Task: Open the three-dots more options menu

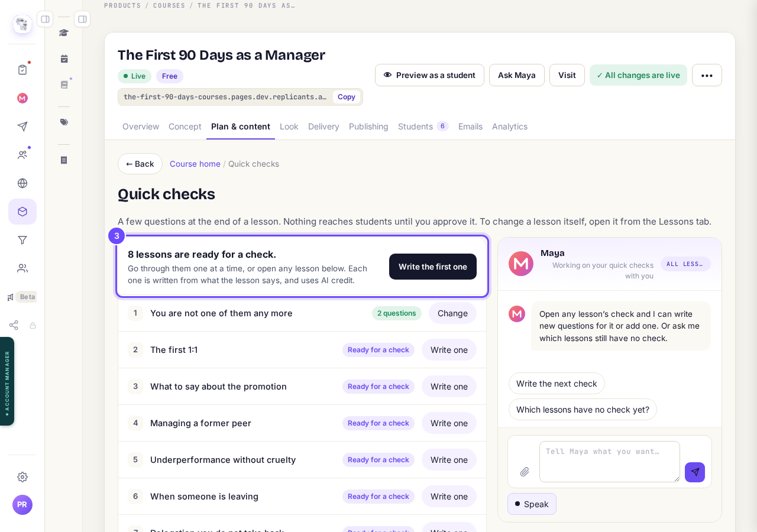Action: (x=707, y=75)
